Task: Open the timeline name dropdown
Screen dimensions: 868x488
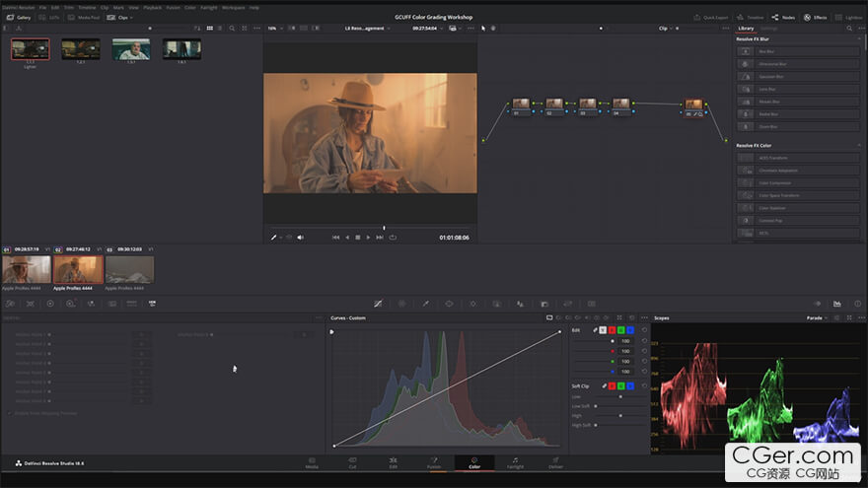Action: tap(368, 29)
